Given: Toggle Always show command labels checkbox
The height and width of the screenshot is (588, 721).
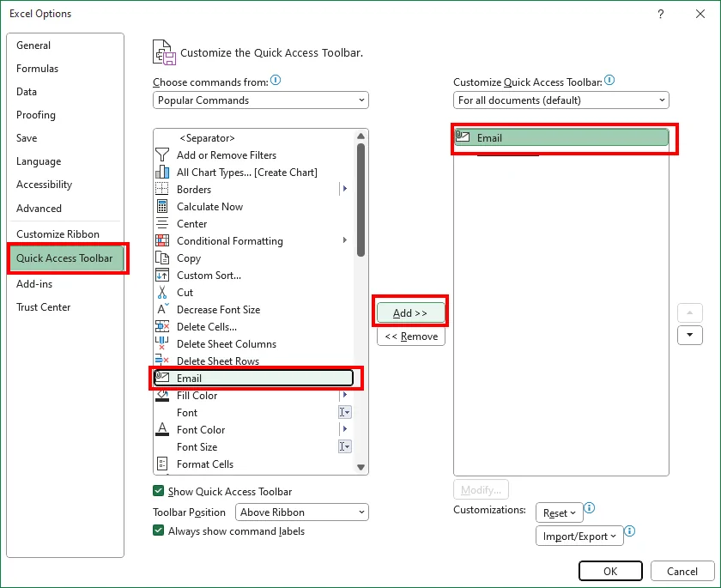Looking at the screenshot, I should coord(158,530).
